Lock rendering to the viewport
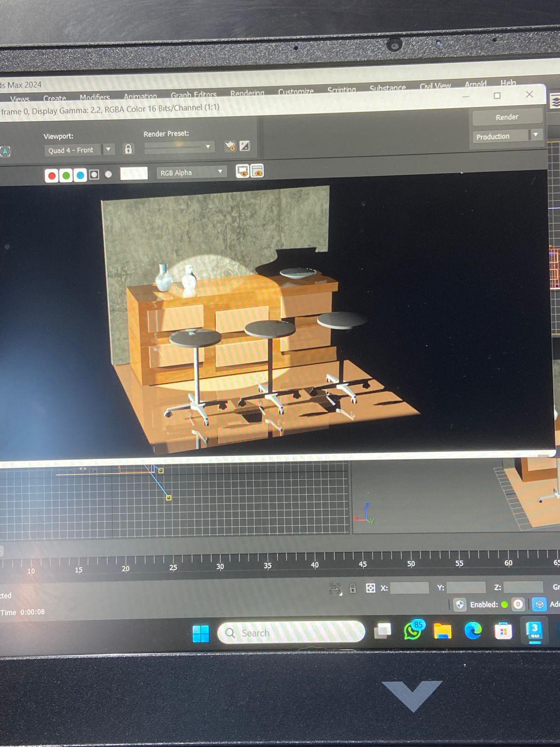Image resolution: width=560 pixels, height=747 pixels. click(x=128, y=149)
